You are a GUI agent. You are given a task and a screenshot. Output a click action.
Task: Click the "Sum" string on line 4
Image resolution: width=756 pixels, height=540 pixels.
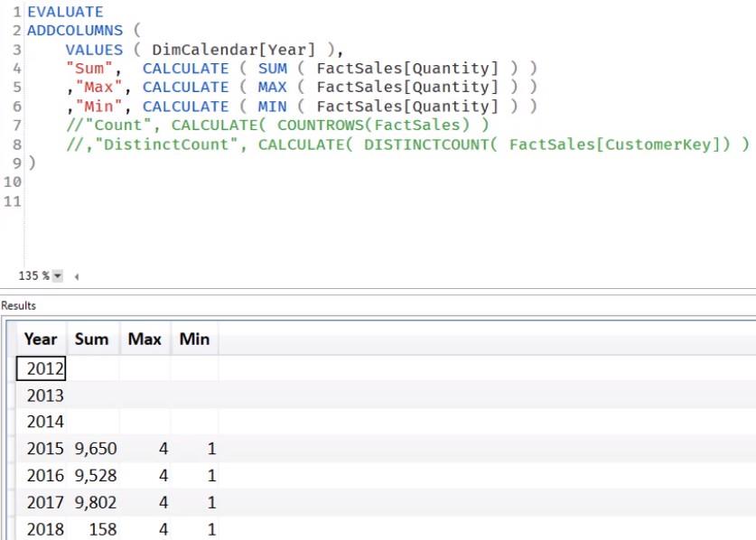[83, 69]
